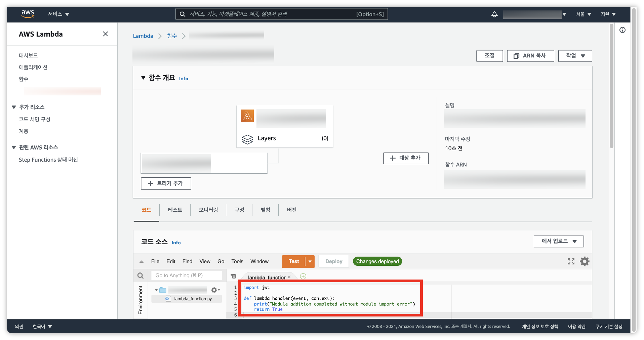Click the search icon in top search bar
The image size is (644, 340).
(x=183, y=14)
